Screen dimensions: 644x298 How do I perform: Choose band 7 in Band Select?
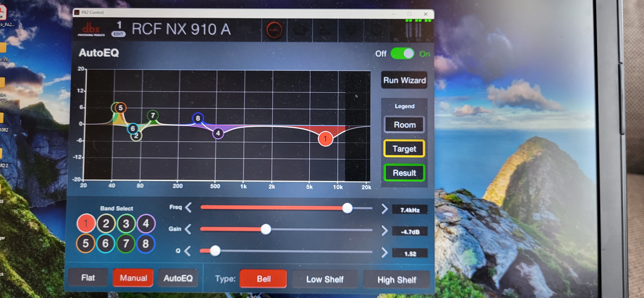[x=126, y=243]
